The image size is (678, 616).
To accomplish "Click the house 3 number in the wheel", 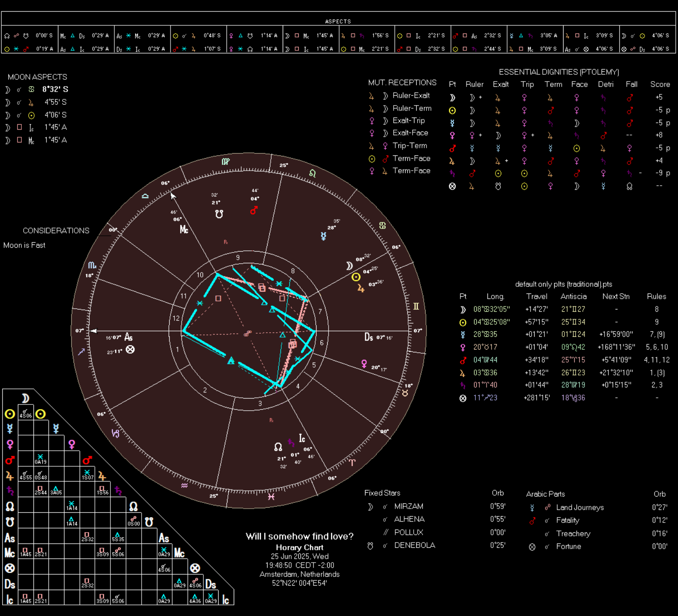I will click(260, 404).
